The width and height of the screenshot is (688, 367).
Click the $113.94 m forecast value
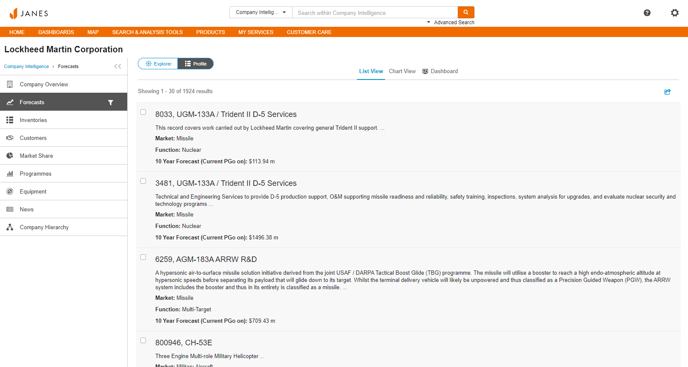262,162
